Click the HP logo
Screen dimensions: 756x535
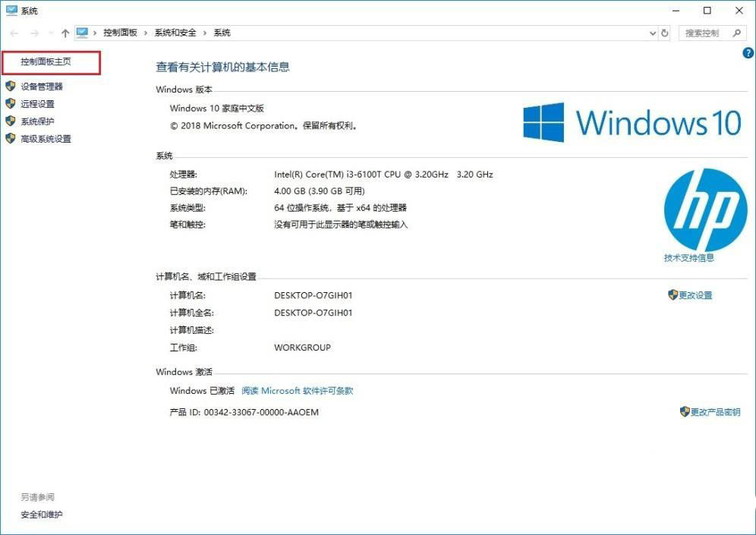pos(705,209)
